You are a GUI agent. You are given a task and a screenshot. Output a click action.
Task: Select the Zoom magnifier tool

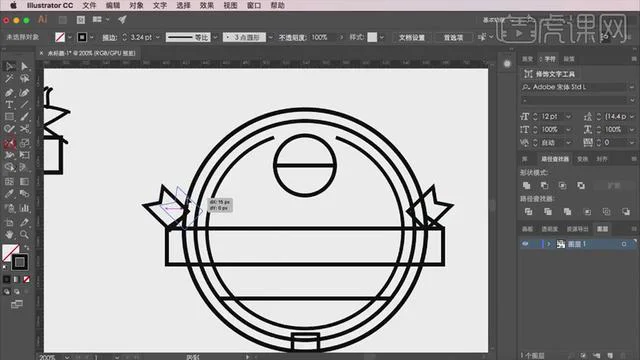pyautogui.click(x=24, y=235)
